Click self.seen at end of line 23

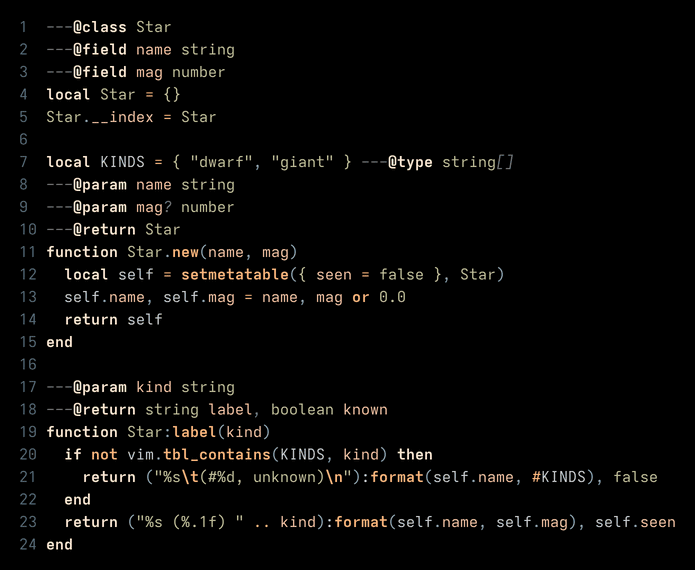tap(635, 522)
